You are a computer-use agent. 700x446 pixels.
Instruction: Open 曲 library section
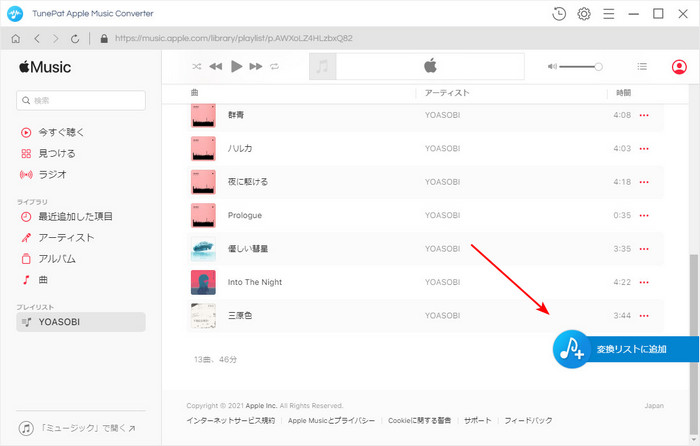click(x=34, y=280)
